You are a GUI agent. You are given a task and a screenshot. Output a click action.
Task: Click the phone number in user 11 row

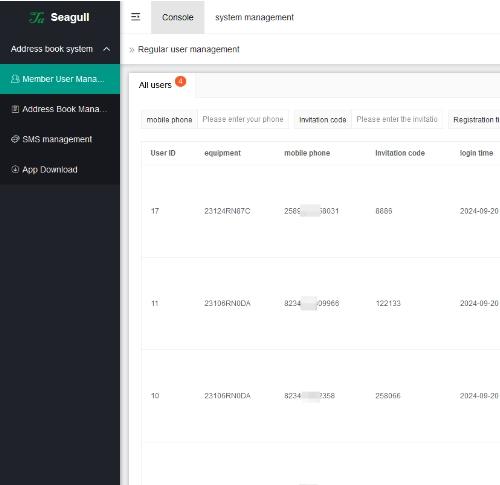pos(311,303)
